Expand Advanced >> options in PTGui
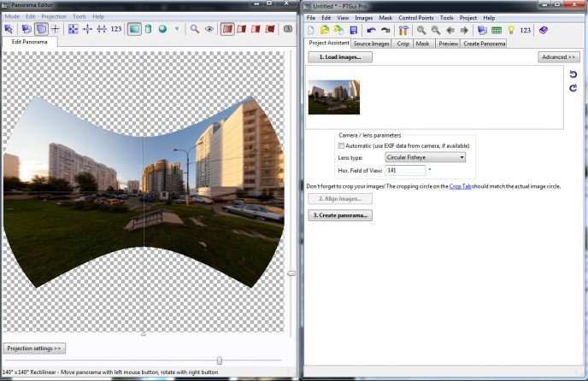 559,57
